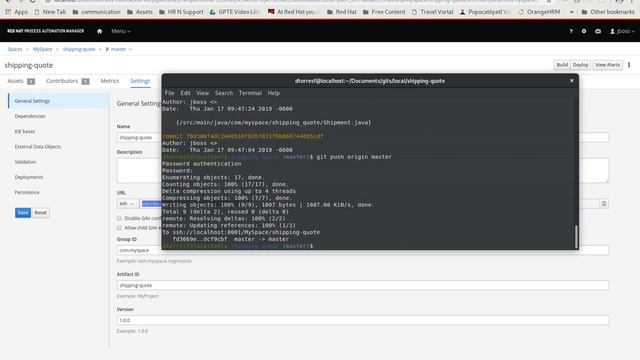Click the briefcase icon in top header

click(x=598, y=31)
